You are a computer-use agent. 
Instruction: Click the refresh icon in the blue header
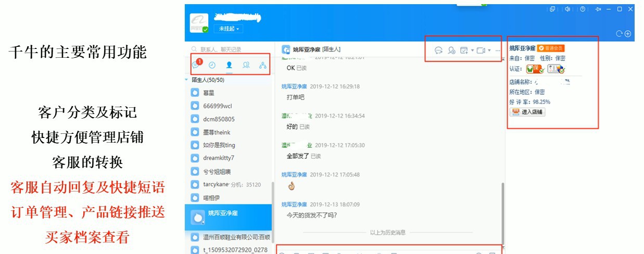[x=619, y=33]
